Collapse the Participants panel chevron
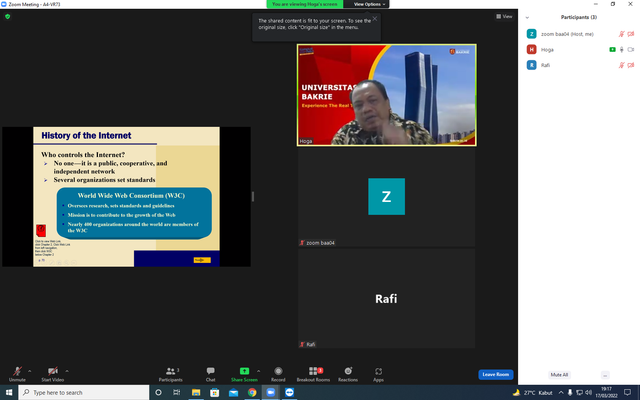Viewport: 640px width, 400px height. pyautogui.click(x=527, y=17)
